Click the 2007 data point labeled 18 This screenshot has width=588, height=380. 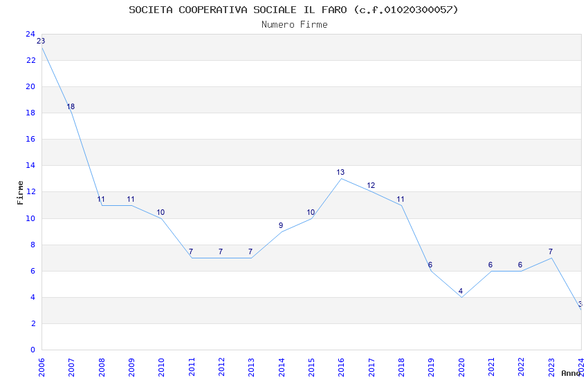71,106
